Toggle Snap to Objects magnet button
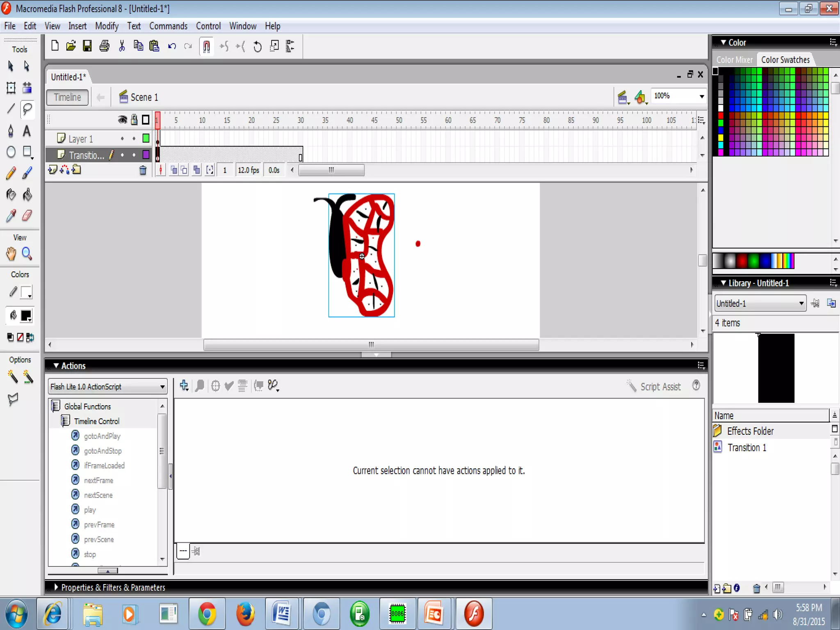840x630 pixels. tap(206, 46)
